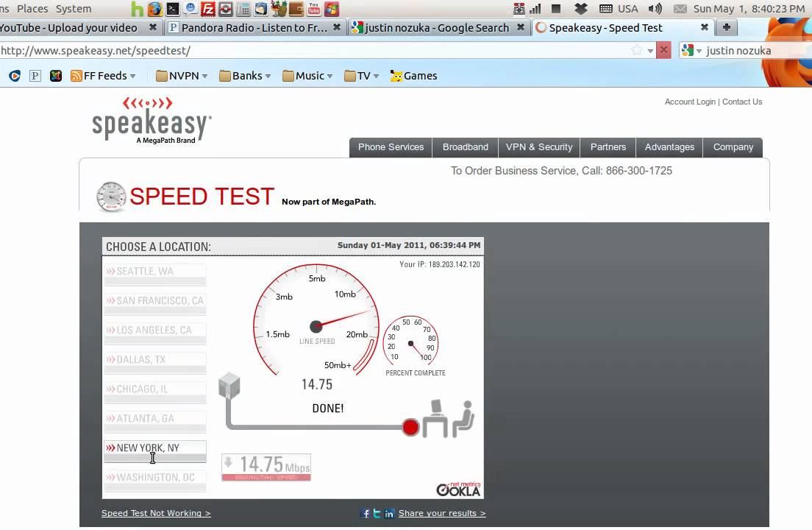812x530 pixels.
Task: Share results on Twitter icon
Action: point(377,513)
